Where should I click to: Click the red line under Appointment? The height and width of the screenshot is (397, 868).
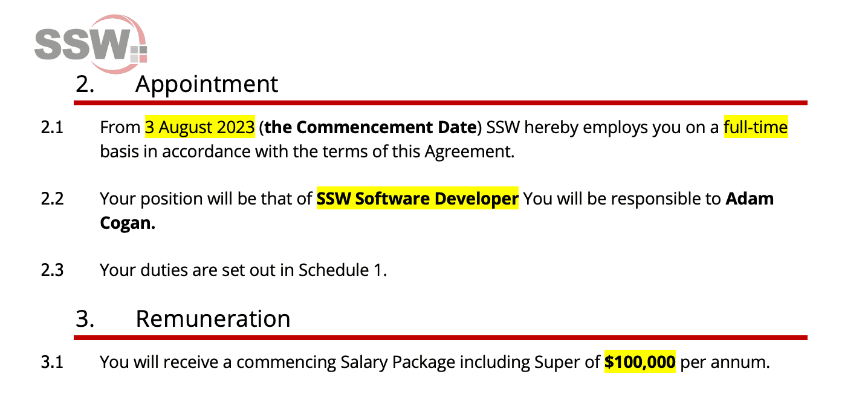point(440,103)
